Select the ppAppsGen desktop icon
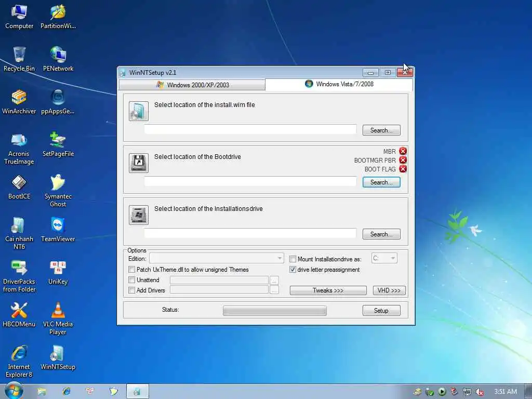 58,102
